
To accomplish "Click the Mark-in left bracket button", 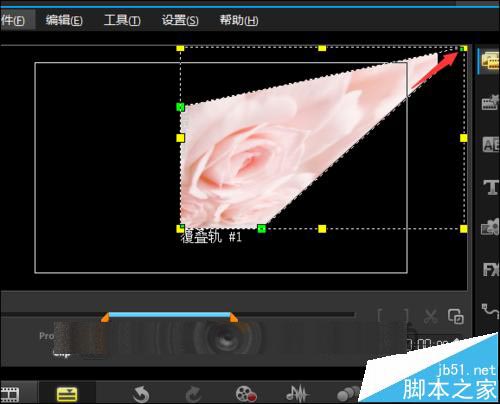I will click(x=380, y=315).
